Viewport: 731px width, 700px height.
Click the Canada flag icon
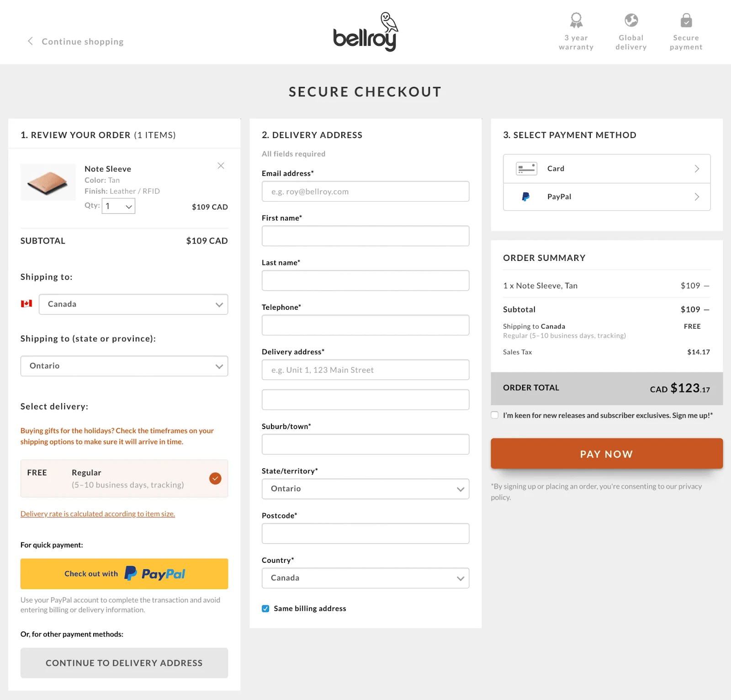[x=27, y=303]
